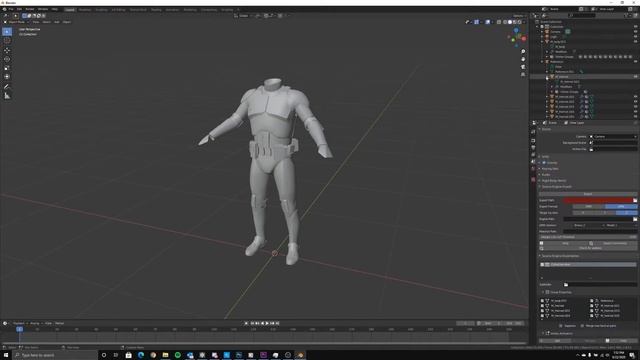Screen dimensions: 640x360
Task: Switch to the UV Editing workspace tab
Action: pyautogui.click(x=118, y=9)
